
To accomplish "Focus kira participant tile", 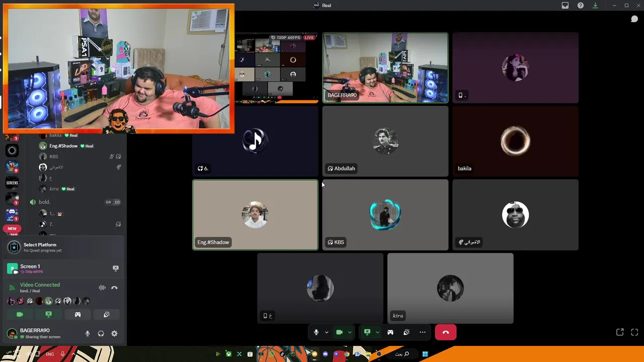I will [x=450, y=289].
